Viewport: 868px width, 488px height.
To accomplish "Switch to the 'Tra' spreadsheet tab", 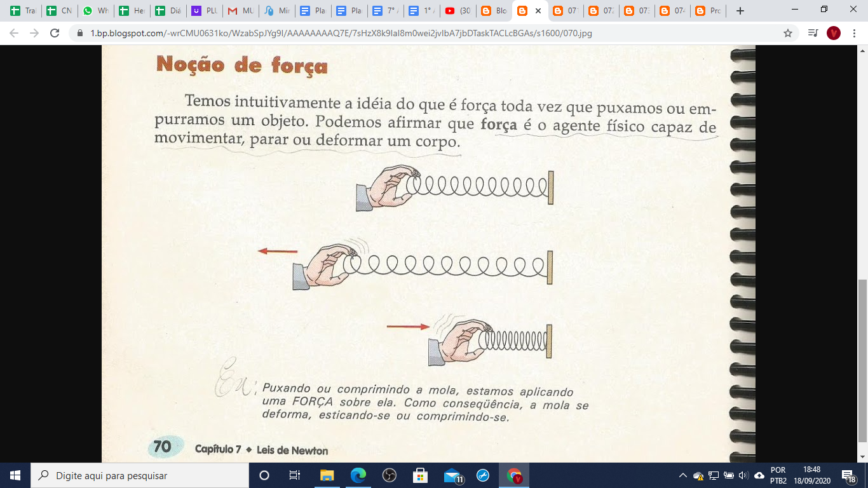I will [23, 11].
